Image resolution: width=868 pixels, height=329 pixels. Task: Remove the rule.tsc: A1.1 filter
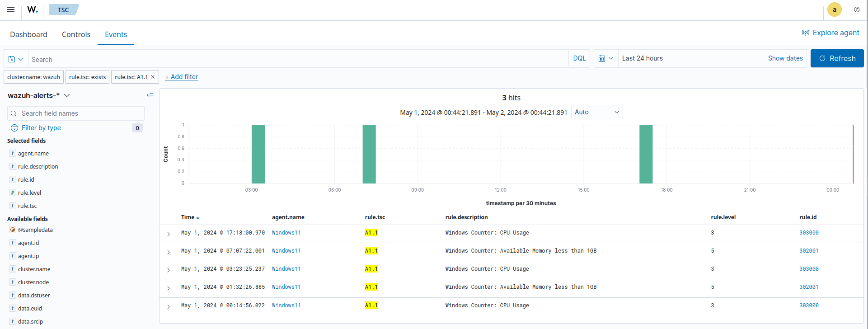[x=153, y=77]
